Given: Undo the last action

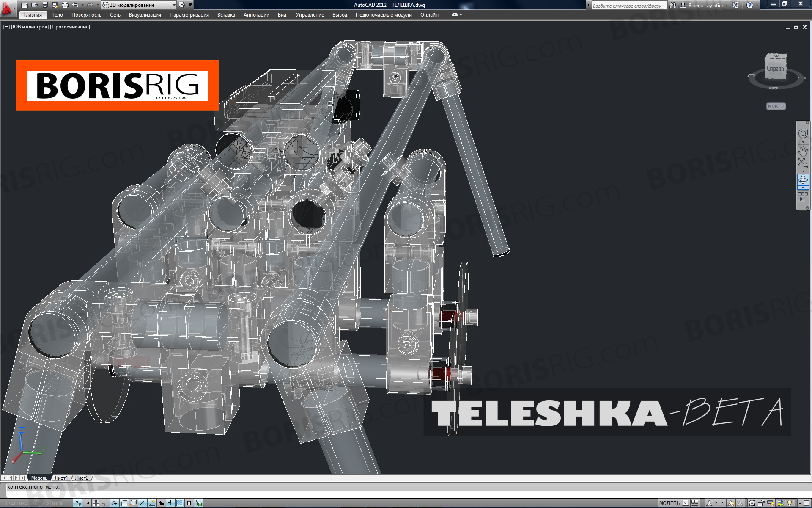Looking at the screenshot, I should (75, 5).
